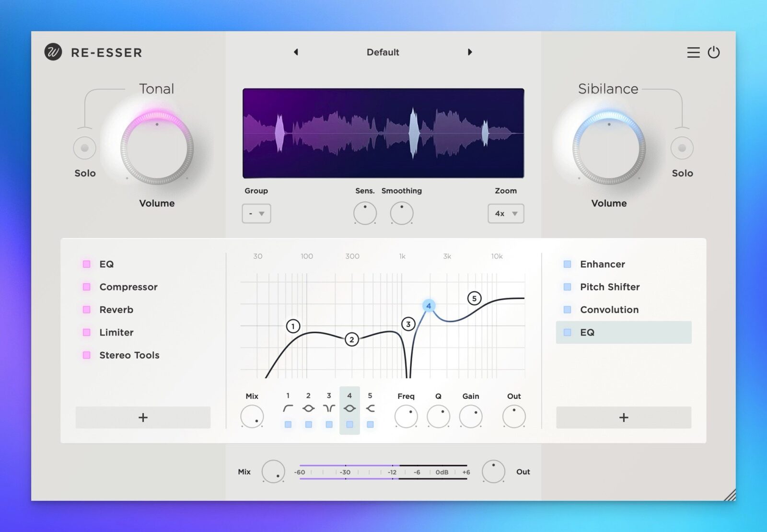Select the band 5 high-shelf filter shape icon

point(370,408)
